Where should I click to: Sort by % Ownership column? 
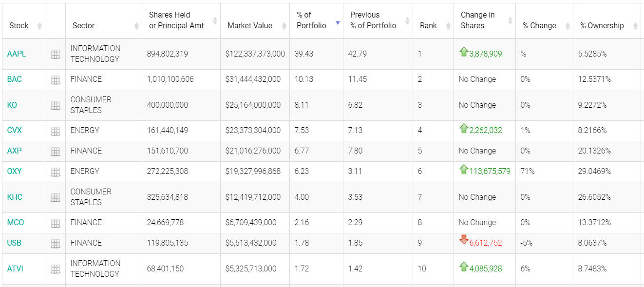[x=602, y=25]
